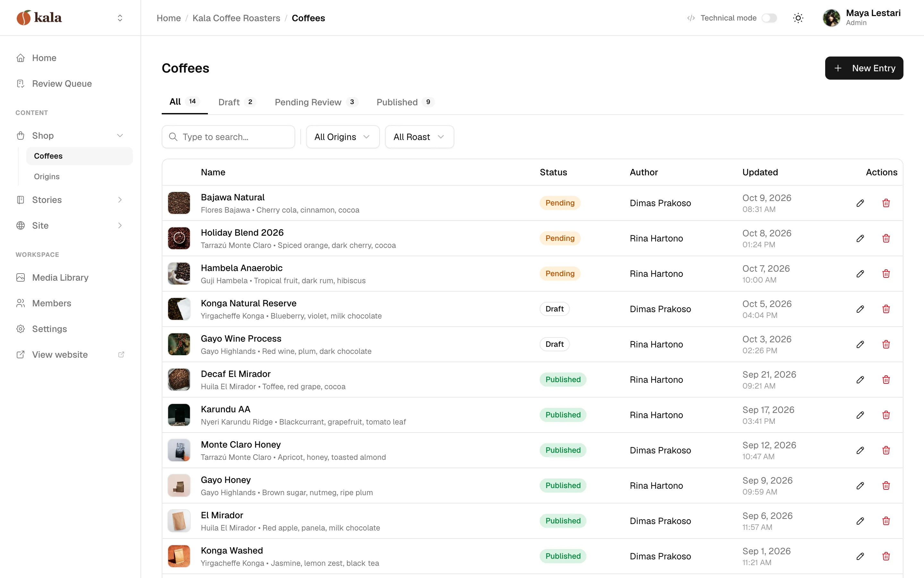The image size is (924, 578).
Task: Switch to the Draft tab
Action: pyautogui.click(x=237, y=102)
